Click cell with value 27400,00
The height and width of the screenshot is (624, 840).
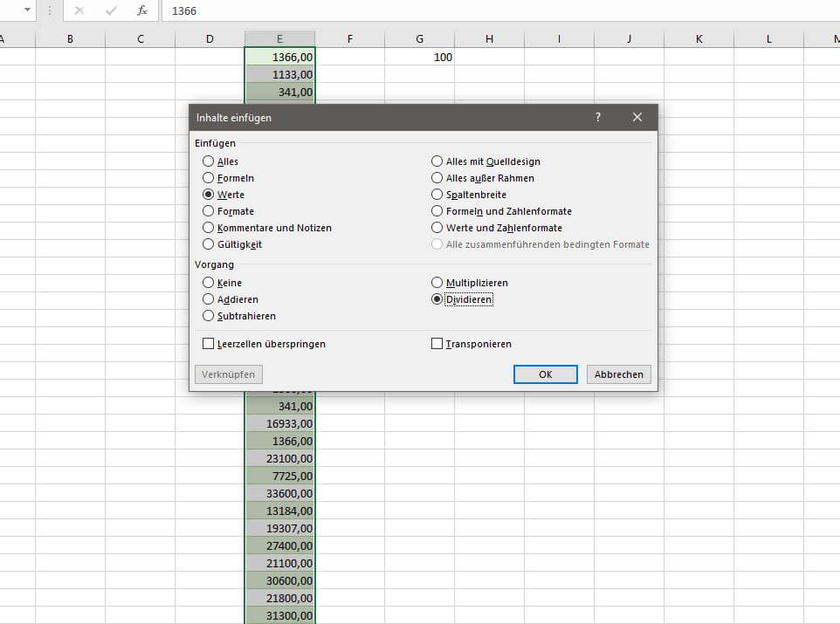(279, 545)
